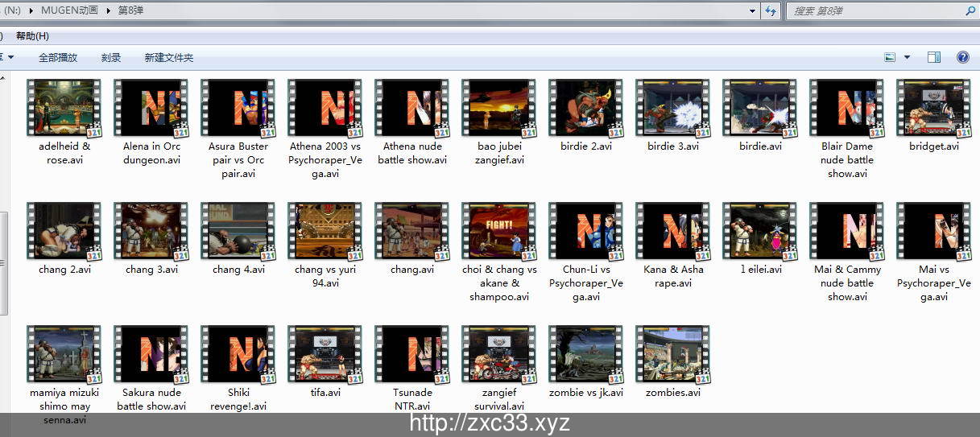This screenshot has width=980, height=437.
Task: Expand the address bar history dropdown
Action: coord(752,11)
